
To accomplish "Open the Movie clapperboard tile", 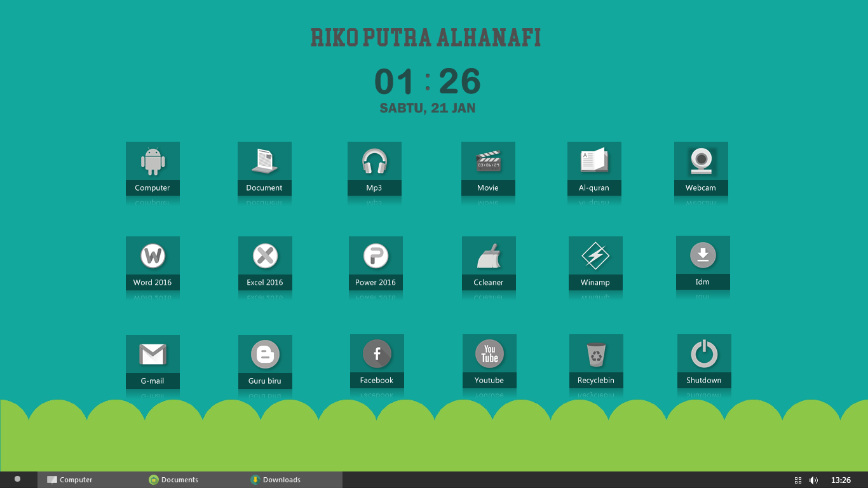I will coord(488,168).
